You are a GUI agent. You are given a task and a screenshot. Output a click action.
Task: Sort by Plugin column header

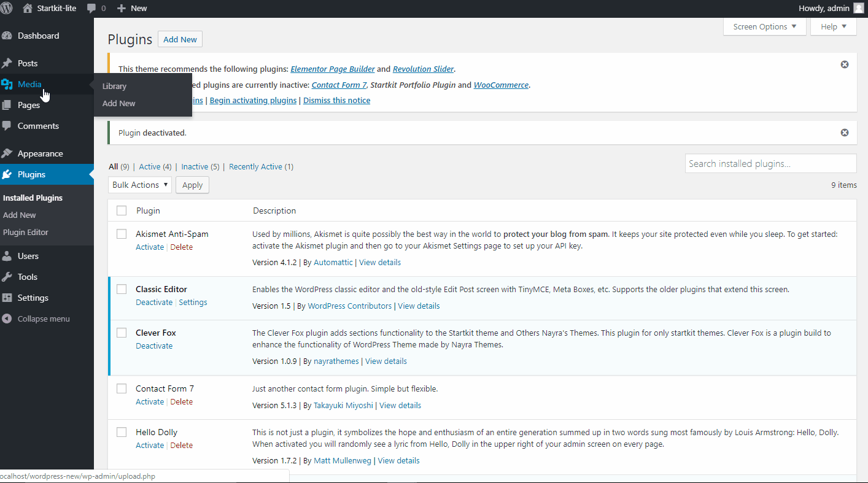tap(148, 211)
